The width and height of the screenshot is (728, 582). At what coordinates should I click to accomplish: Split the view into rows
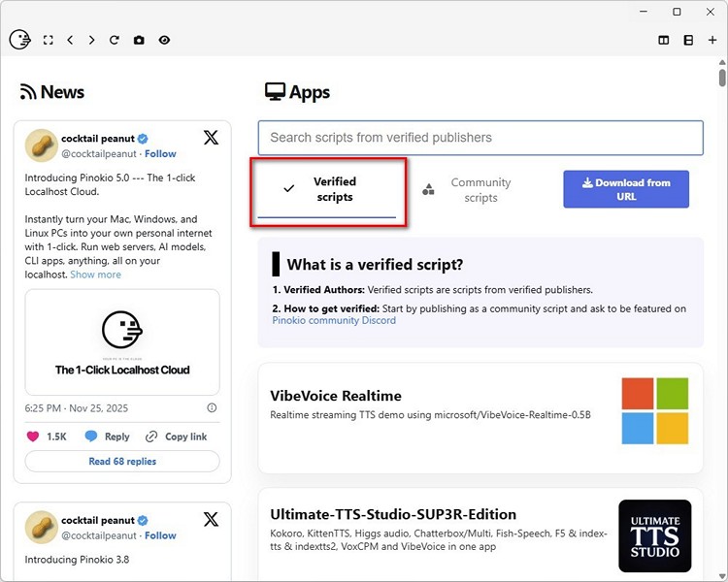(688, 41)
